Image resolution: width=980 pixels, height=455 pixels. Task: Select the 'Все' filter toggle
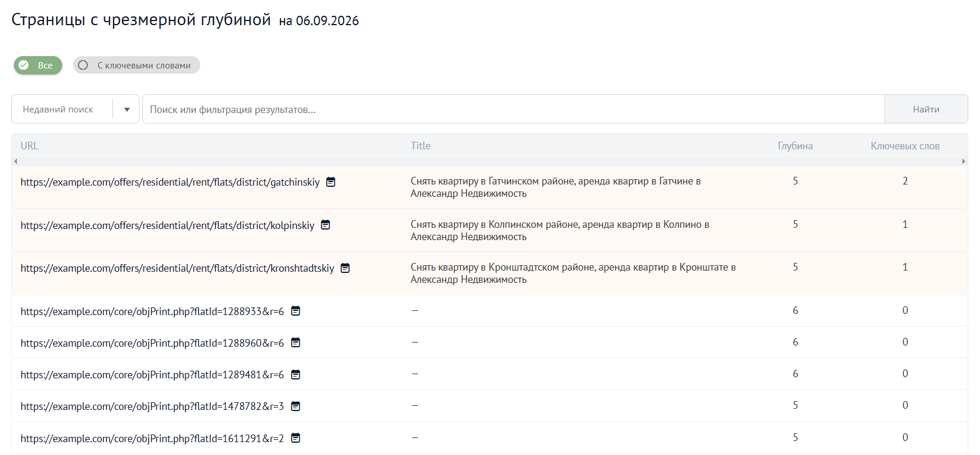pyautogui.click(x=38, y=65)
